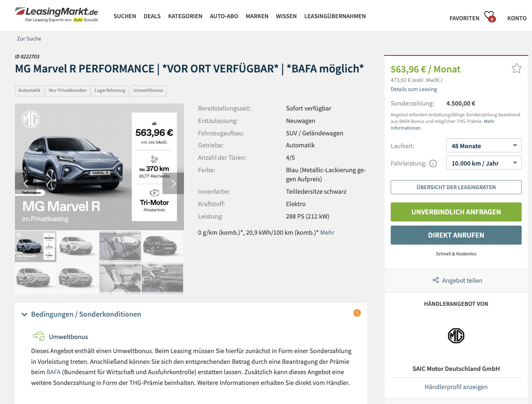
Task: Click the orange warning icon in Bedingungen
Action: pos(357,313)
